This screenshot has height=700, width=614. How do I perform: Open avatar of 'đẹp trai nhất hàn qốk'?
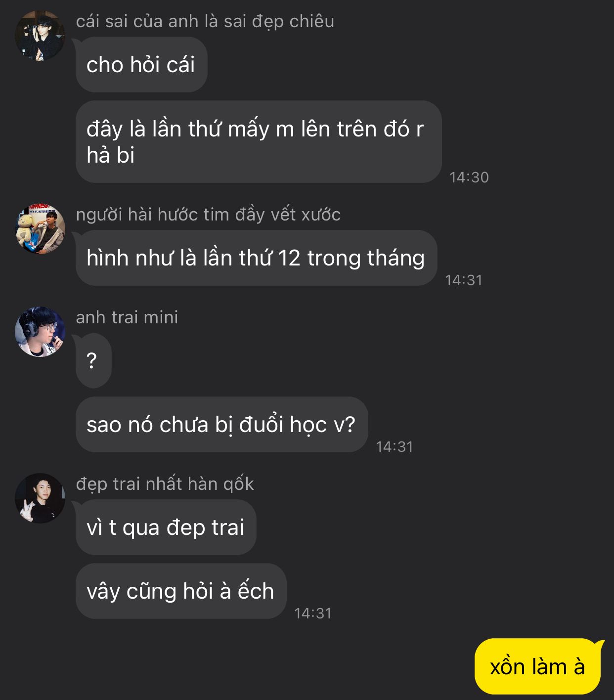click(x=40, y=498)
